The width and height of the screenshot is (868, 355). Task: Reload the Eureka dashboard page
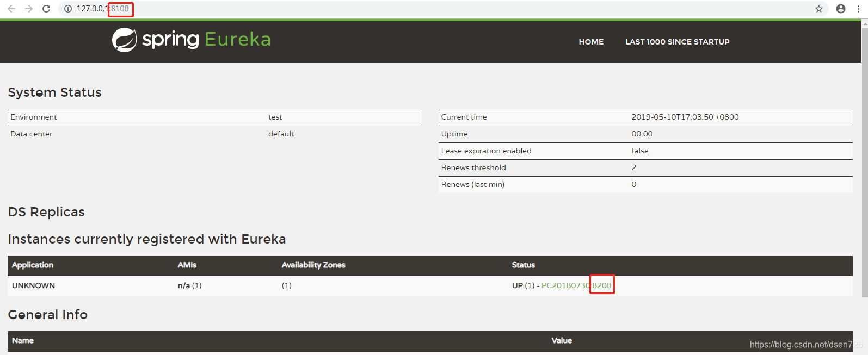pyautogui.click(x=46, y=9)
